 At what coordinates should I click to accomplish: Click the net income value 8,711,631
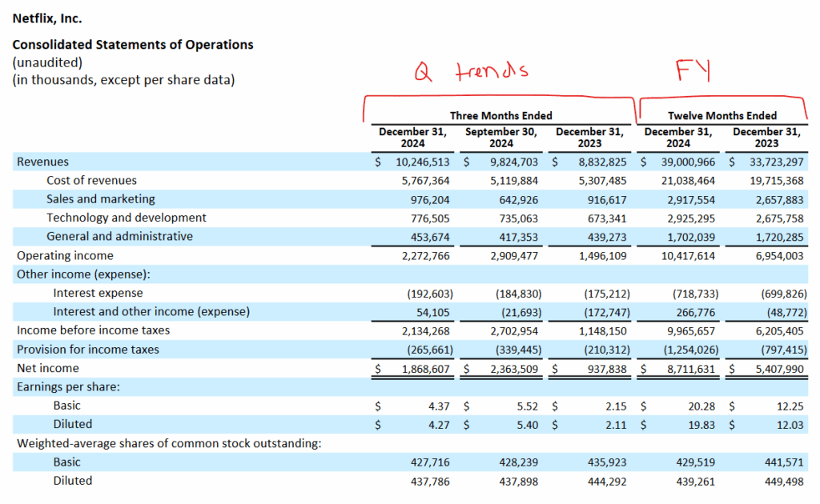[691, 370]
